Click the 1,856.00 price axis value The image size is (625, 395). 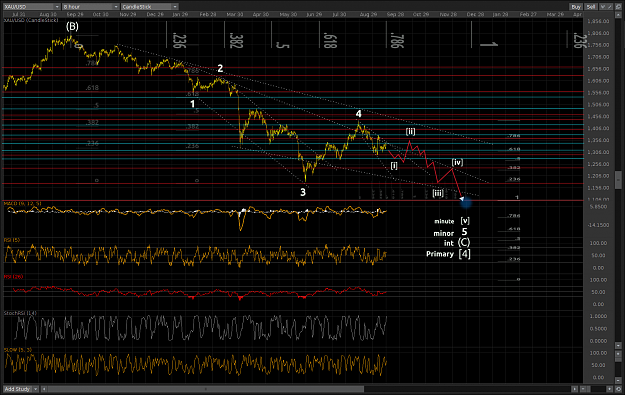[598, 22]
